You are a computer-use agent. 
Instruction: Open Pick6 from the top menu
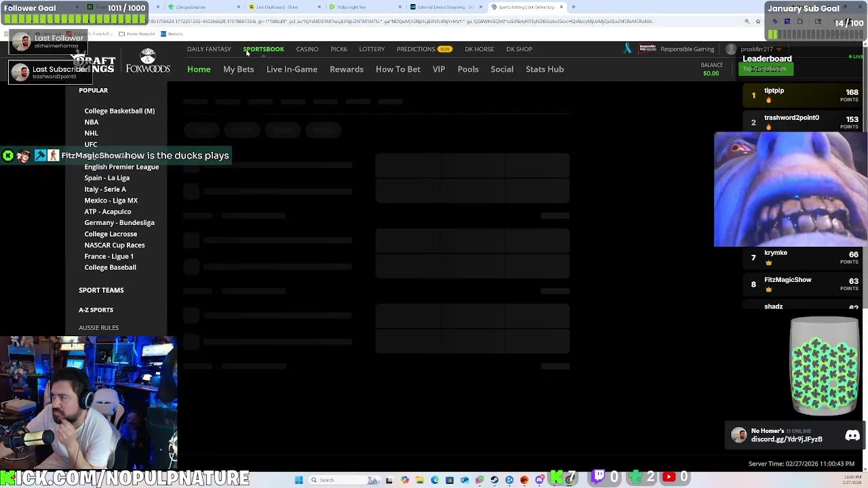338,49
